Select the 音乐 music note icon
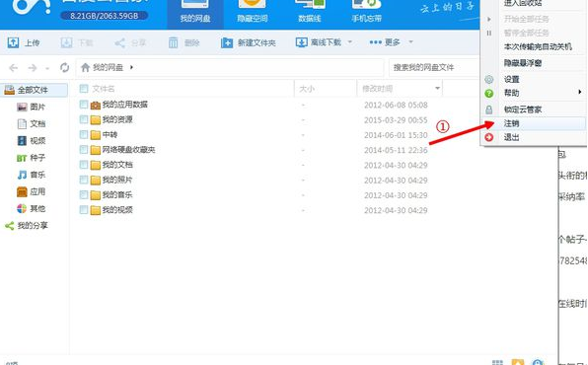588x365 pixels. coord(22,175)
